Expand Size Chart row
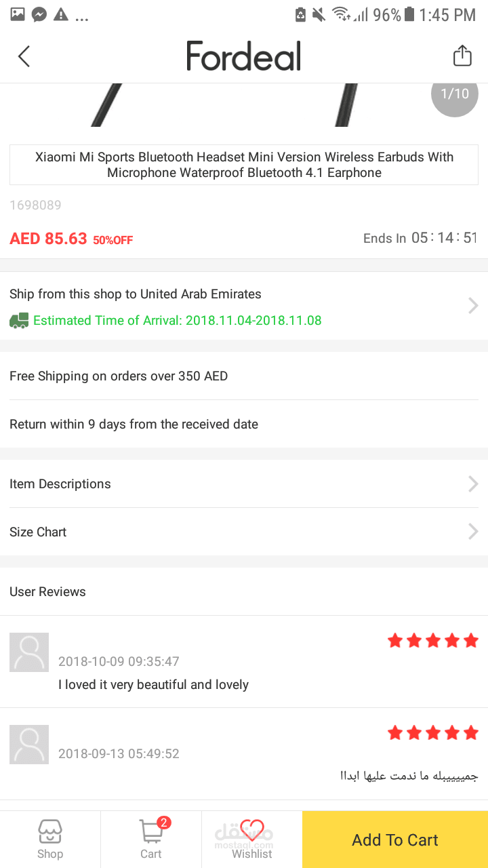This screenshot has width=488, height=868. [x=473, y=532]
